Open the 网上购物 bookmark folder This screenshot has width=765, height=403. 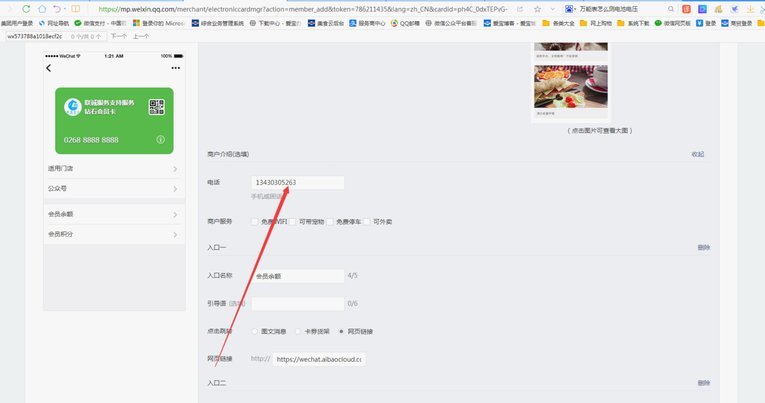pyautogui.click(x=596, y=23)
